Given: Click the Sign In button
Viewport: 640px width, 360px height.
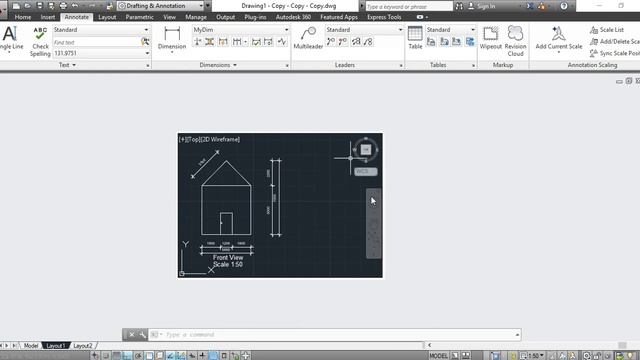Looking at the screenshot, I should [482, 6].
